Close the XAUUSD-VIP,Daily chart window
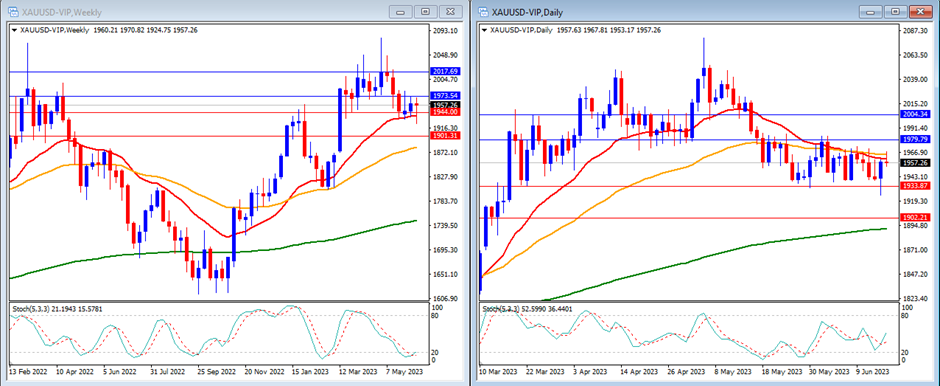Screen dimensions: 940x386 [x=921, y=11]
